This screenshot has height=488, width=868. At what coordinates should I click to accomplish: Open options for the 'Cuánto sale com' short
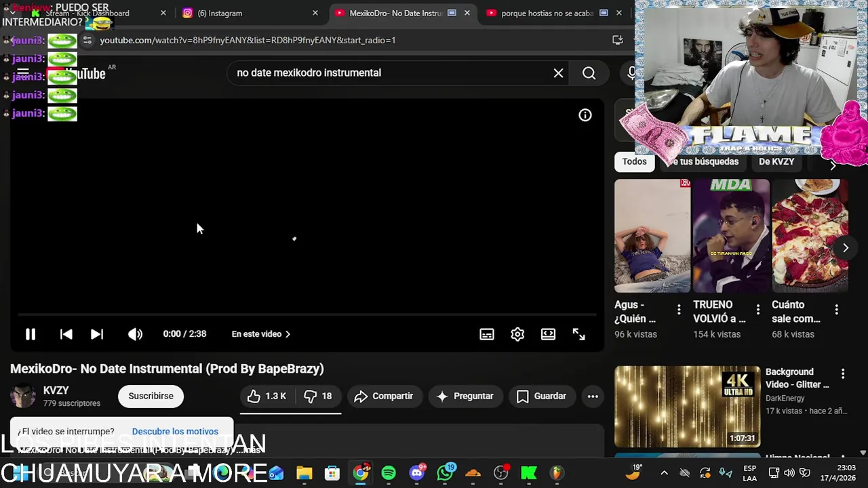[836, 310]
